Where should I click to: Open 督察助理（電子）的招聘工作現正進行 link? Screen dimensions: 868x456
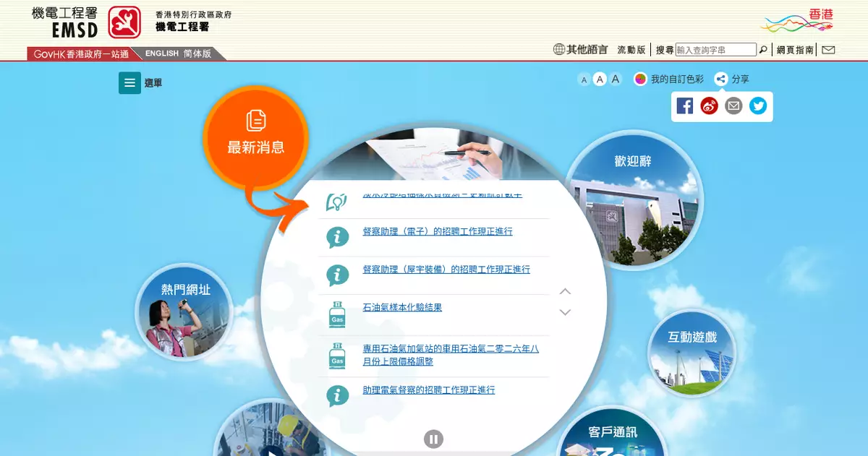pos(438,231)
